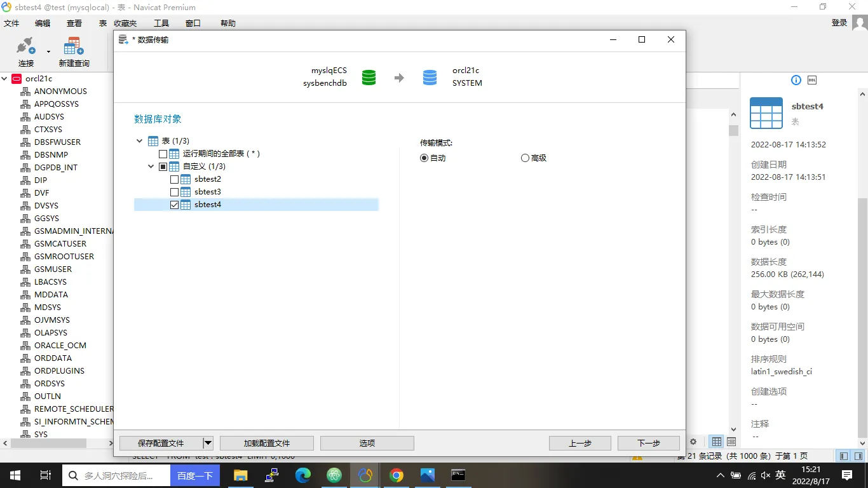
Task: Open Windows Start menu
Action: [15, 475]
